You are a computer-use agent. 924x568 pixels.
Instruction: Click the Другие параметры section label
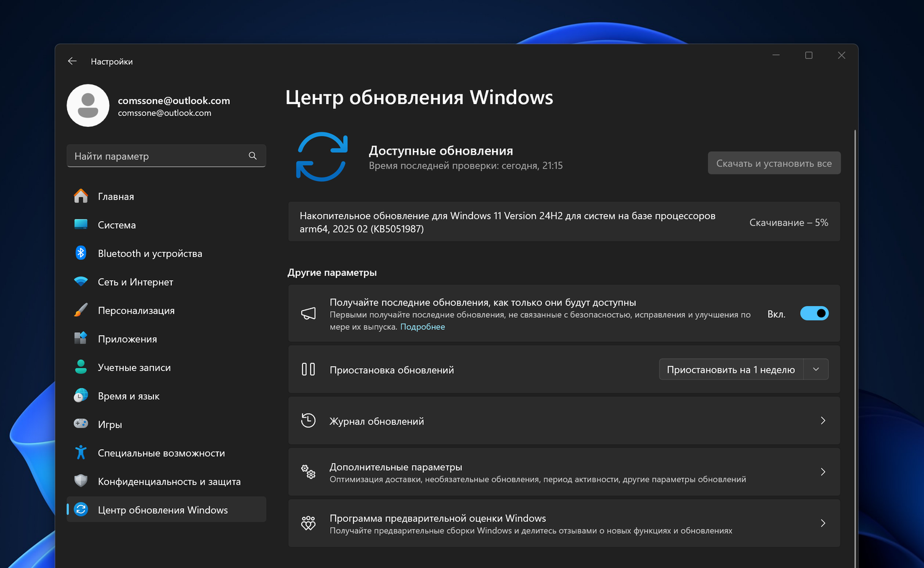click(332, 272)
